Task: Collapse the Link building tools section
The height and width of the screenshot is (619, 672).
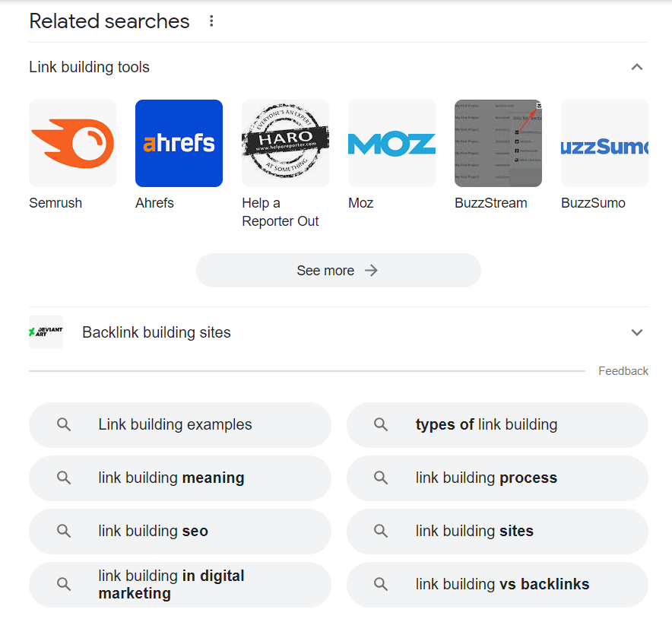Action: click(637, 67)
